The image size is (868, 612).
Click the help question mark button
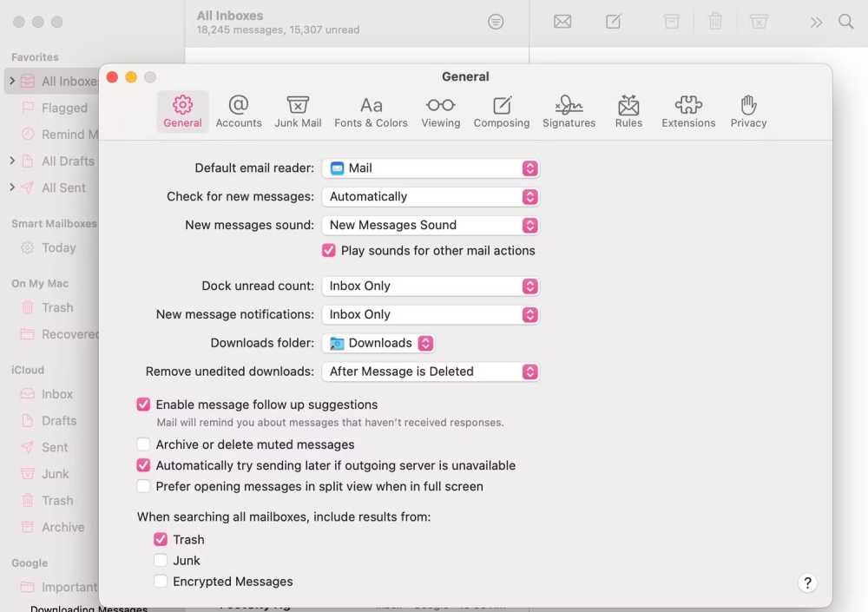[x=807, y=582]
